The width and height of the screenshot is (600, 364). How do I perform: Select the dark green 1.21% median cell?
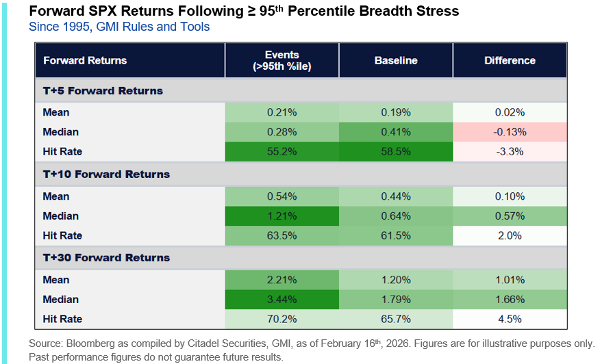pos(282,216)
